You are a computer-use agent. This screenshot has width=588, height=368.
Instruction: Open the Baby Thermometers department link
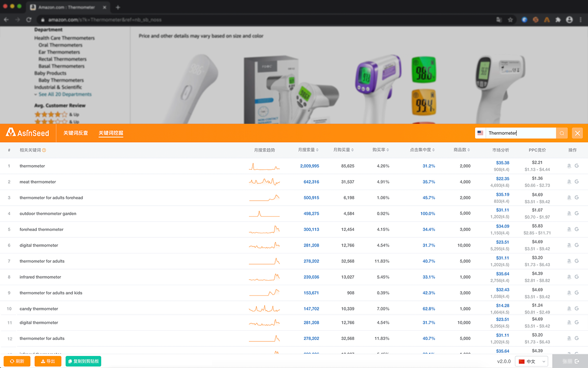pos(62,80)
